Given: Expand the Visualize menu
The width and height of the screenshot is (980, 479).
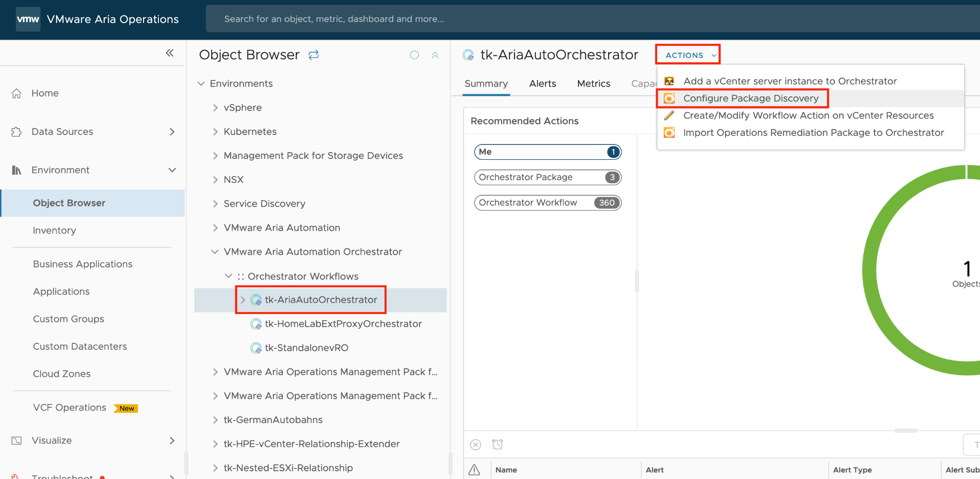Looking at the screenshot, I should point(172,440).
